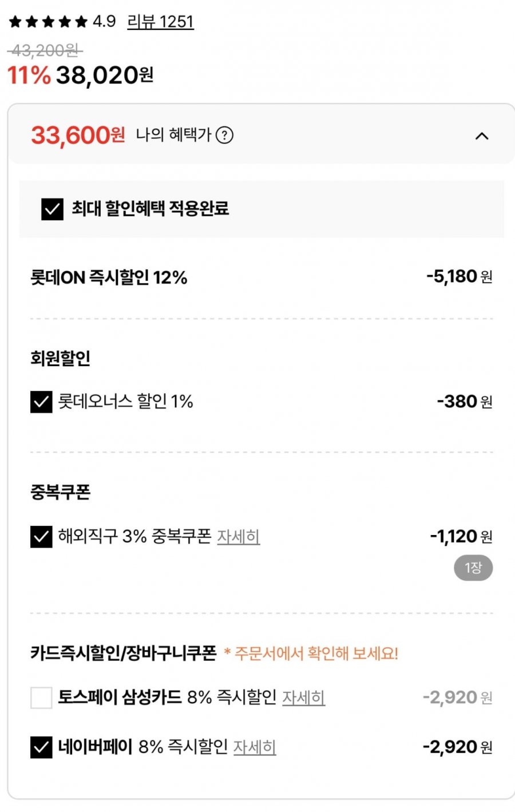Viewport: 515px width, 812px height.
Task: Click the 나의 혜택가 label
Action: [x=173, y=136]
